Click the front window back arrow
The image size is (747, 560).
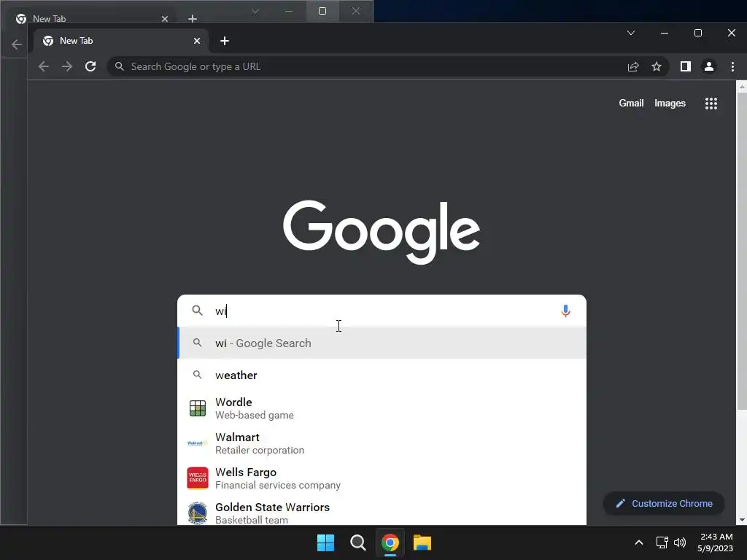(x=43, y=66)
